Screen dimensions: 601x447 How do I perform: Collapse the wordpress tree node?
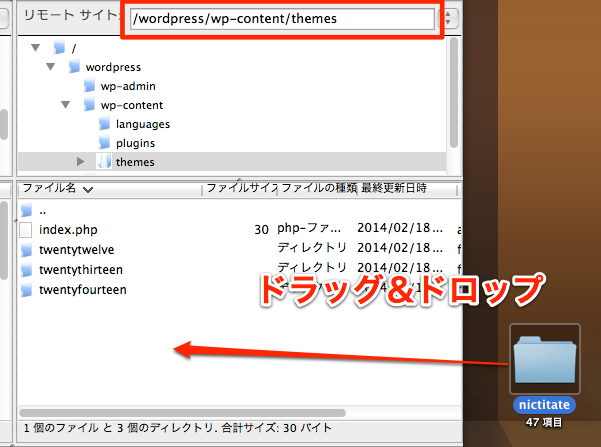[x=51, y=67]
